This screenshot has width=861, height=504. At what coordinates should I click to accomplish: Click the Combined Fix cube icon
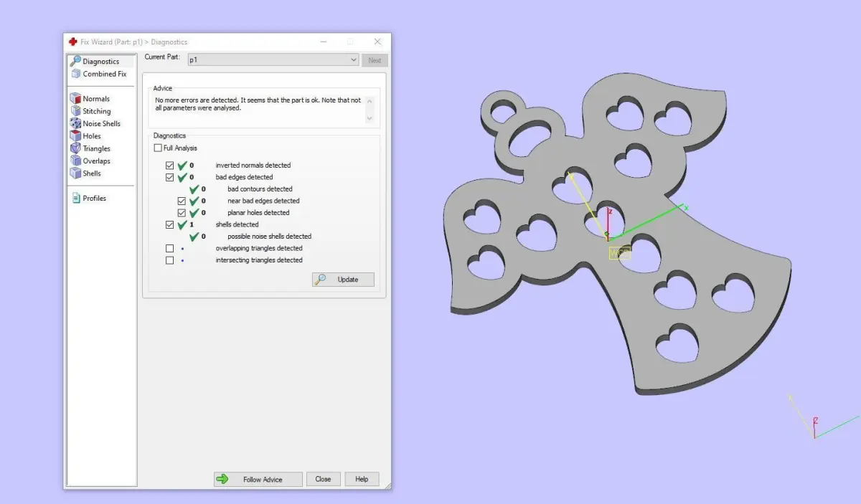pos(76,74)
